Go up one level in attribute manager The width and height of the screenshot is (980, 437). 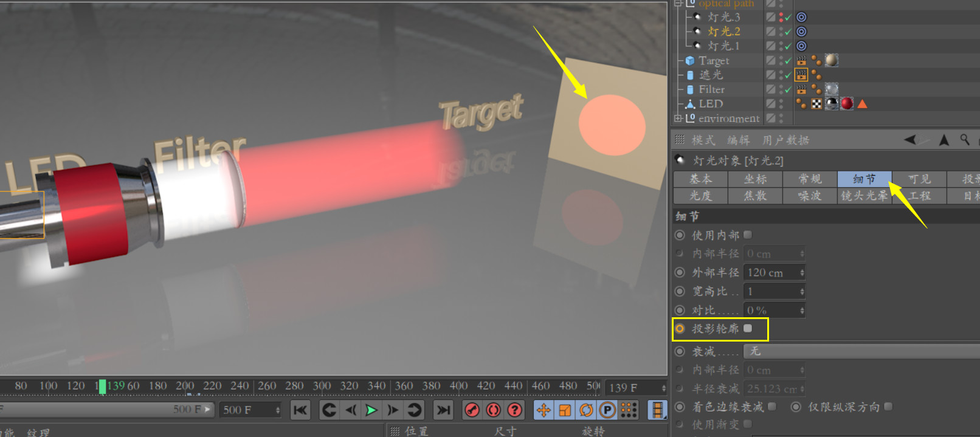pos(944,140)
